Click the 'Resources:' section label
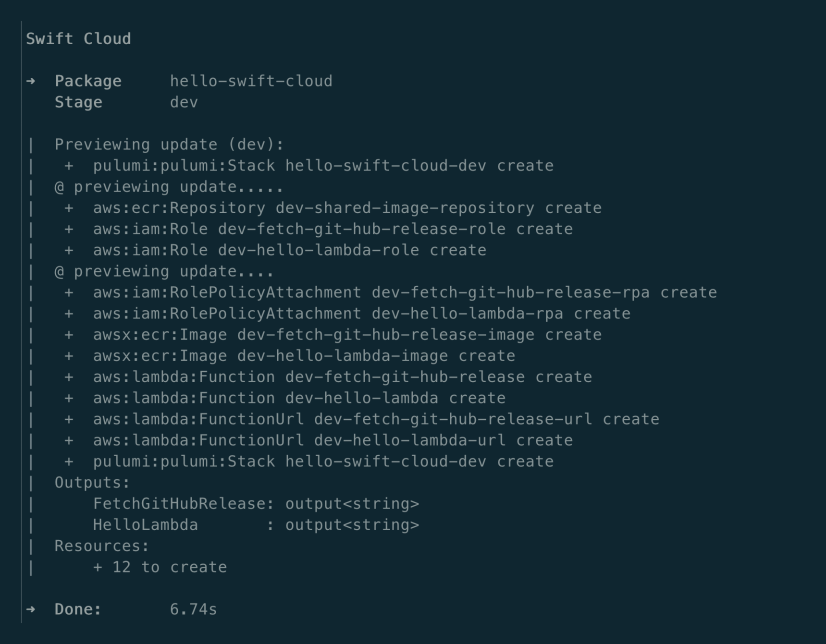 [102, 546]
